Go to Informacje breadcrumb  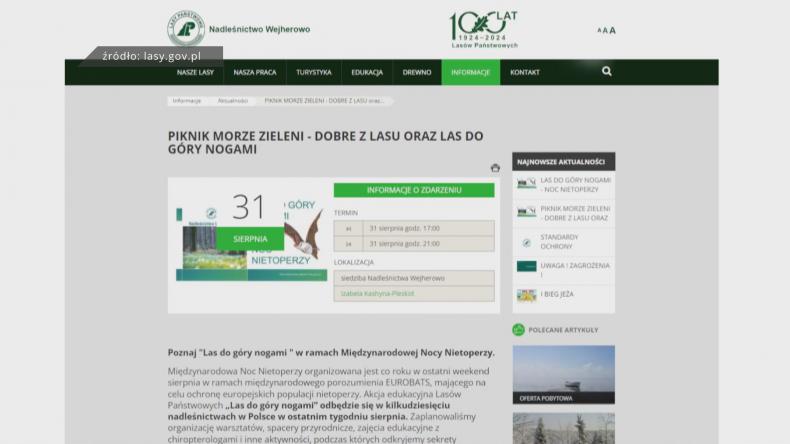pos(187,101)
